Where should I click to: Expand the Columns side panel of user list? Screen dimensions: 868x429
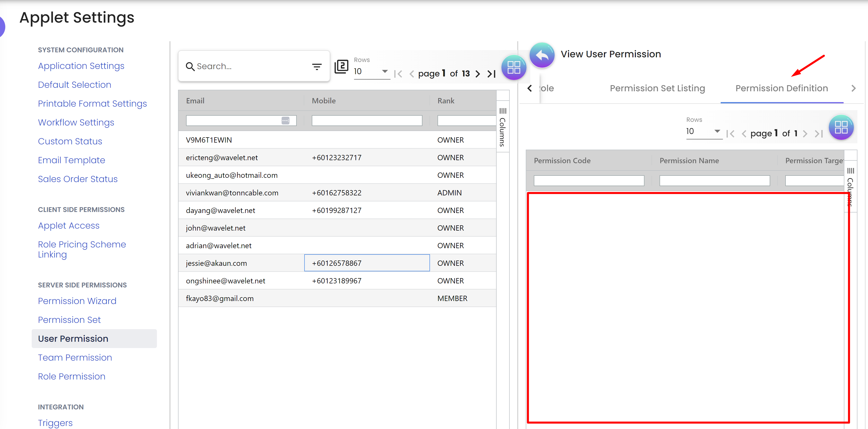point(502,127)
